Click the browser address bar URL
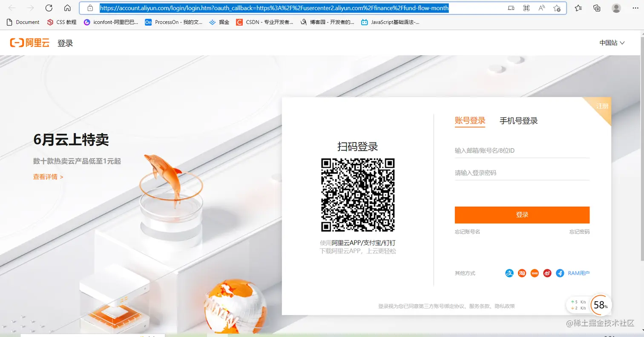The height and width of the screenshot is (337, 644). 274,8
